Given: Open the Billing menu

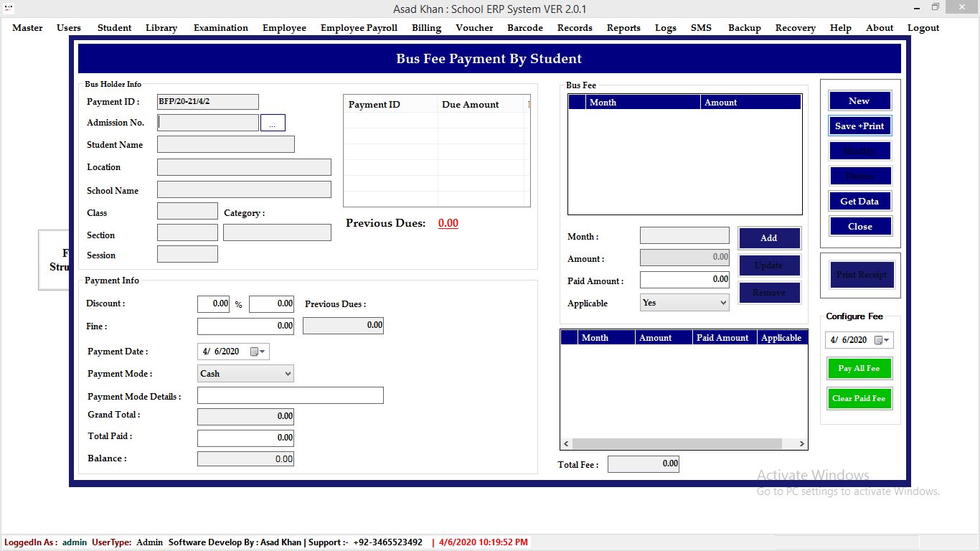Looking at the screenshot, I should 426,28.
